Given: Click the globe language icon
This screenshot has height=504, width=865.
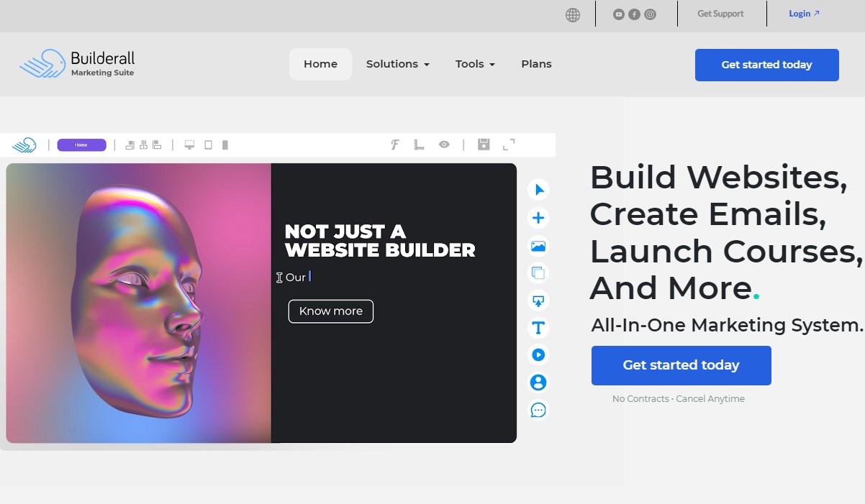Looking at the screenshot, I should coord(573,15).
